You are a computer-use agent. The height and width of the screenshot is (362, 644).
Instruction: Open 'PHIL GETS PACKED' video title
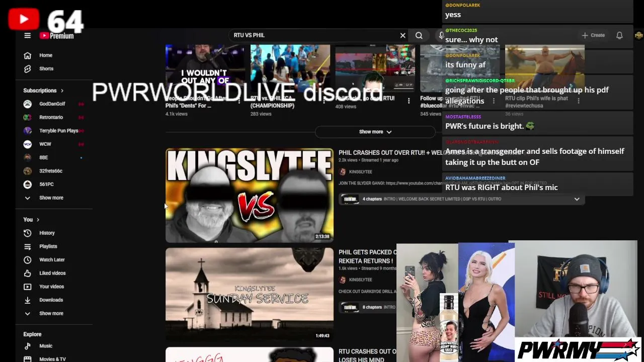367,256
